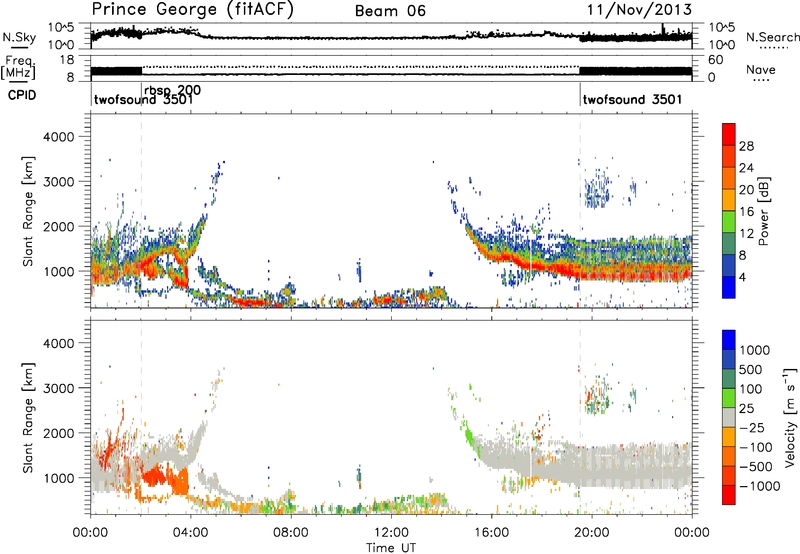Click the '24' tick on Power color bar
800x554 pixels.
tap(746, 168)
